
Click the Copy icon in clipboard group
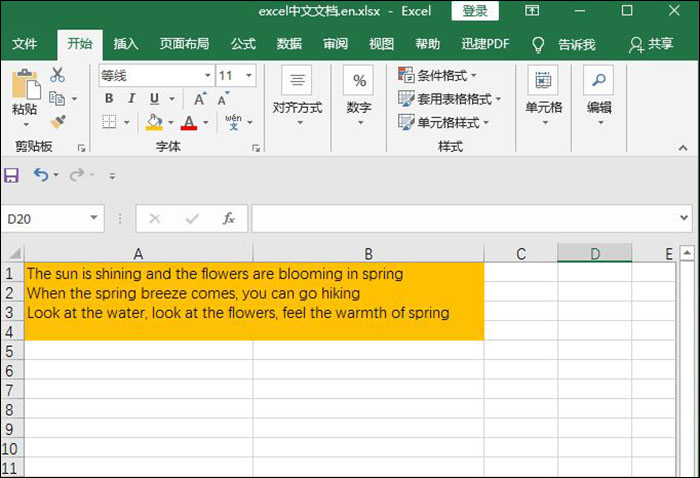point(57,98)
